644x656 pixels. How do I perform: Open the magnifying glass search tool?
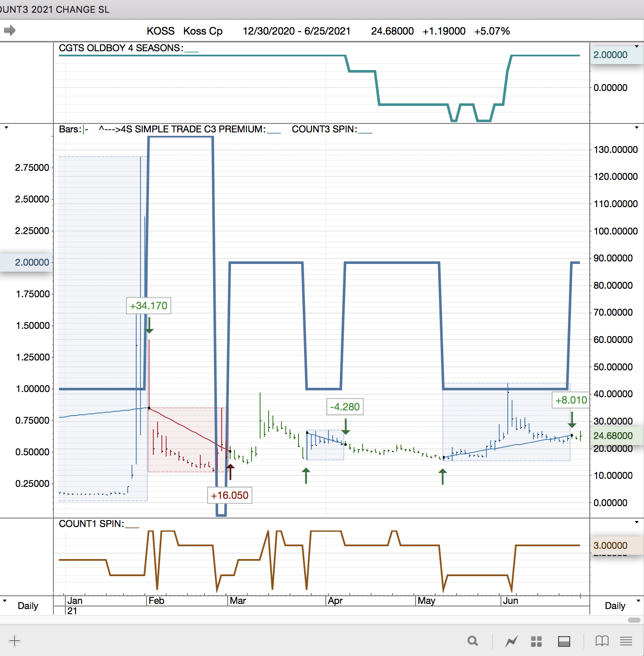tap(472, 641)
